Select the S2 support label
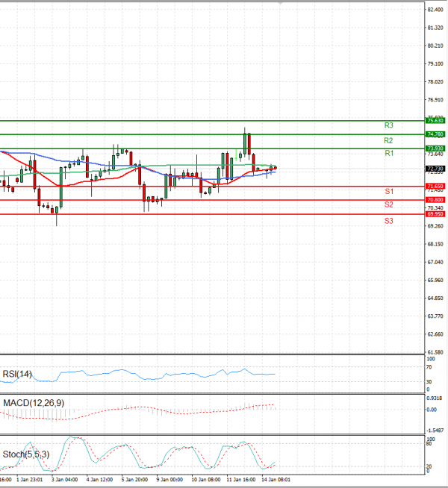This screenshot has height=488, width=448. (x=388, y=204)
